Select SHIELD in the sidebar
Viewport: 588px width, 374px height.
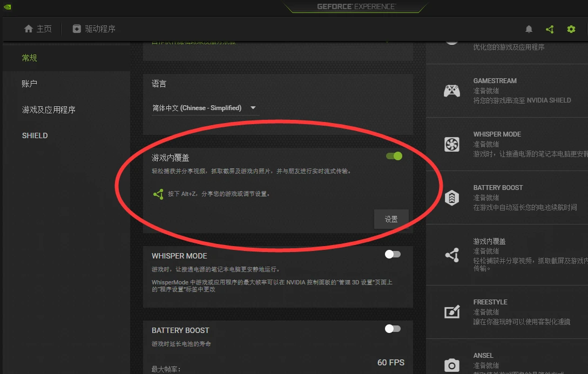[35, 135]
